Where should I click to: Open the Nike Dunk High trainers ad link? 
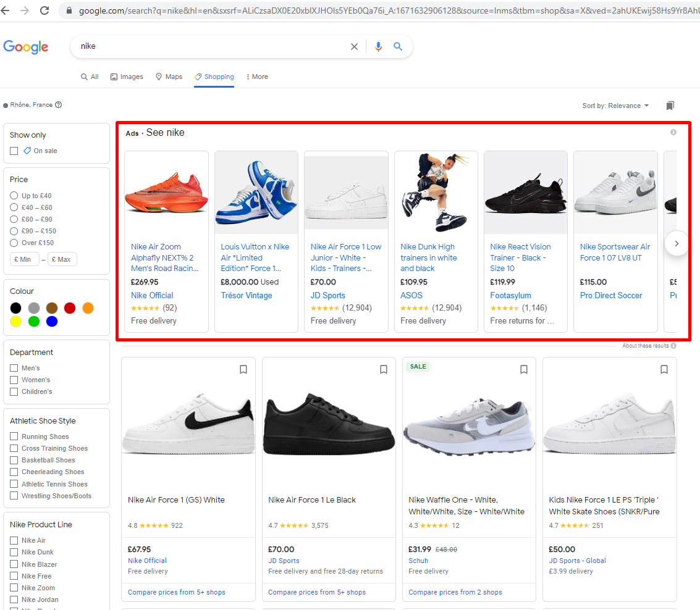[x=429, y=257]
